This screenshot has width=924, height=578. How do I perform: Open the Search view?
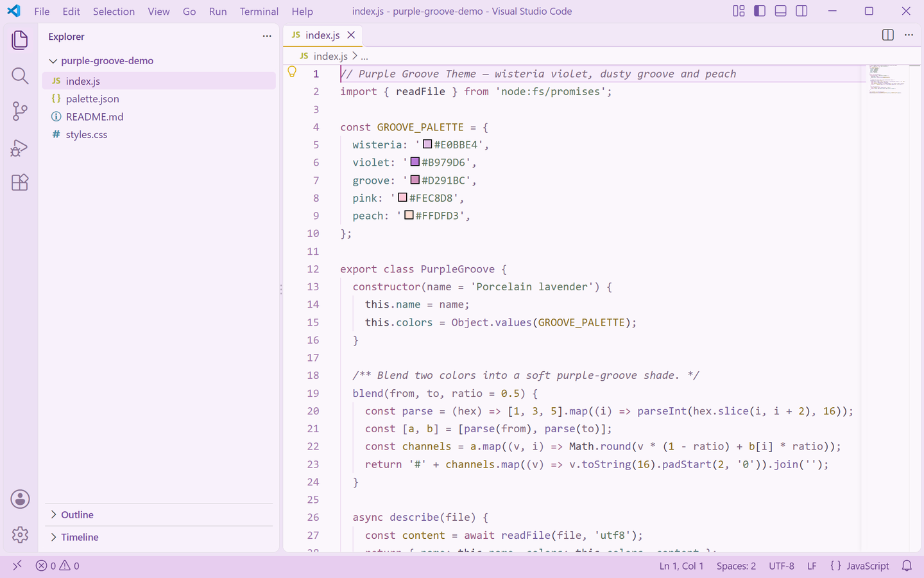(20, 76)
